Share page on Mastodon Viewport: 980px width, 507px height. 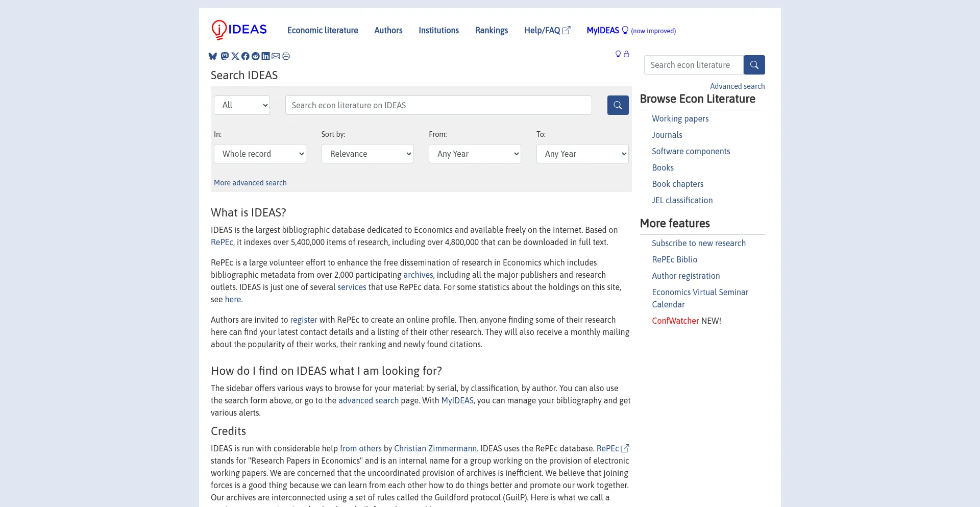[x=225, y=56]
